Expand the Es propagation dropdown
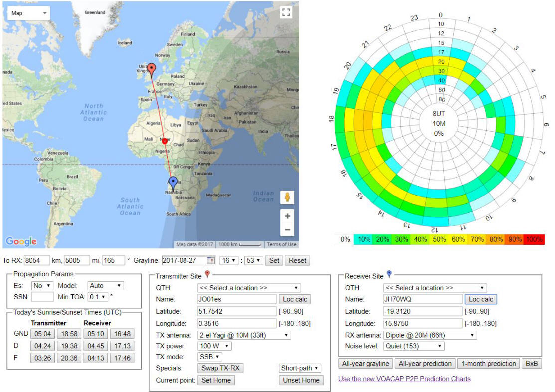Viewport: 555px width, 392px height. pyautogui.click(x=42, y=286)
